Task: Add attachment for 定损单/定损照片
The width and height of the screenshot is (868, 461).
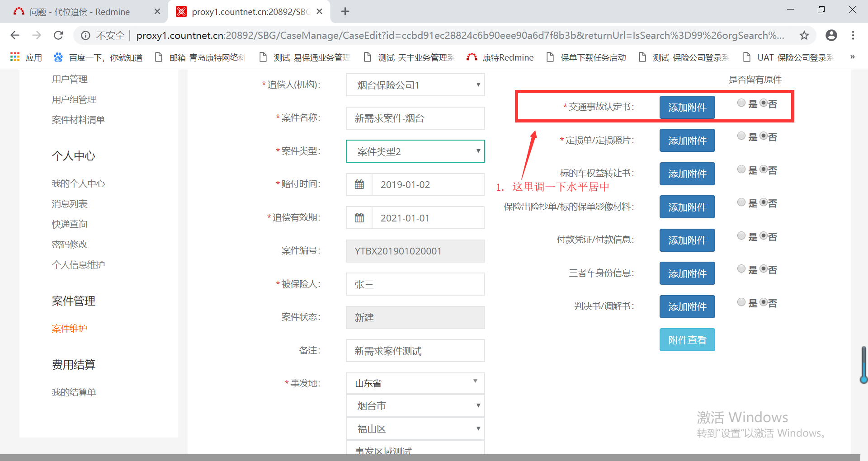Action: (x=687, y=141)
